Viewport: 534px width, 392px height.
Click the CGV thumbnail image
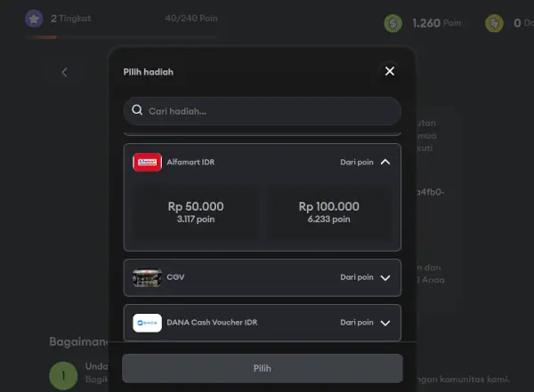pyautogui.click(x=147, y=277)
